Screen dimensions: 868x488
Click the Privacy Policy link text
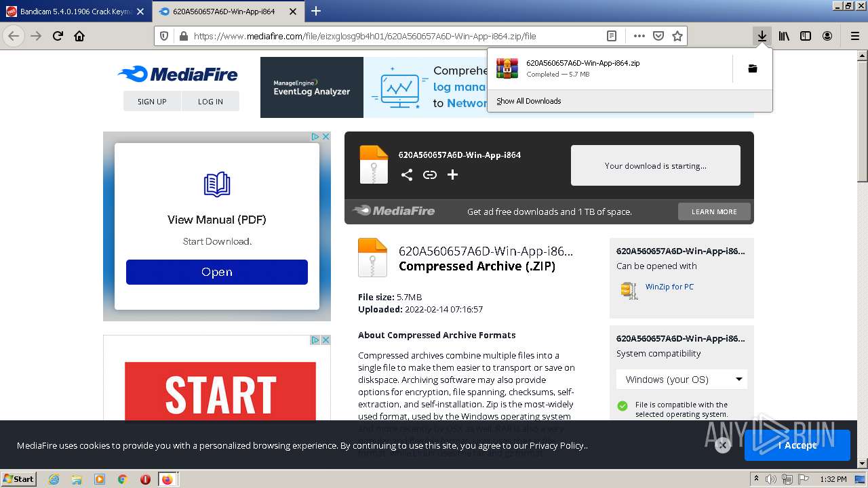[x=557, y=445]
